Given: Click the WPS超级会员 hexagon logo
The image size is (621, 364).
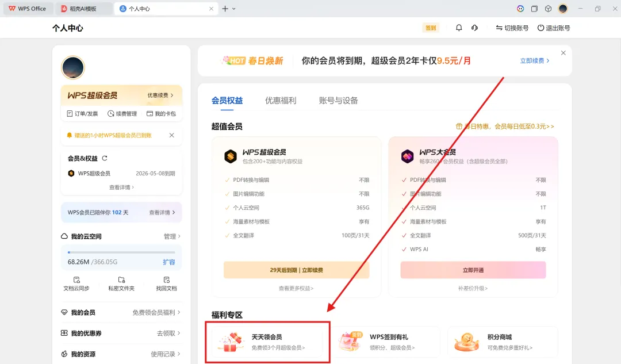Looking at the screenshot, I should pos(231,156).
